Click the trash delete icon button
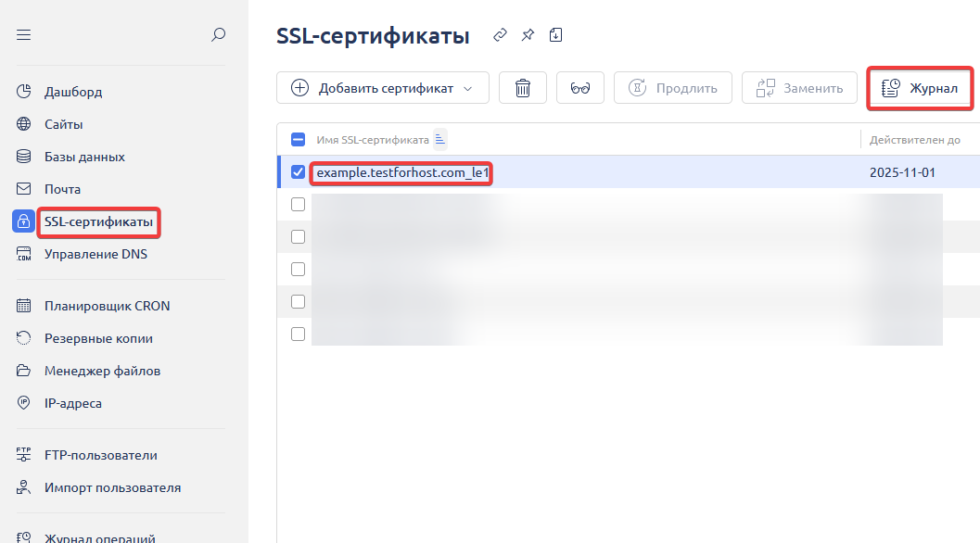Screen dimensions: 980x543 click(x=523, y=88)
